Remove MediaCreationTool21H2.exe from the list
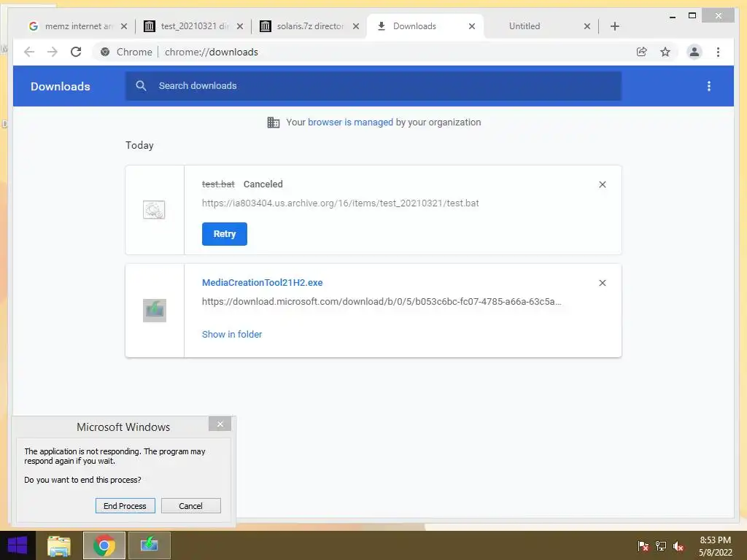This screenshot has height=560, width=747. 602,283
